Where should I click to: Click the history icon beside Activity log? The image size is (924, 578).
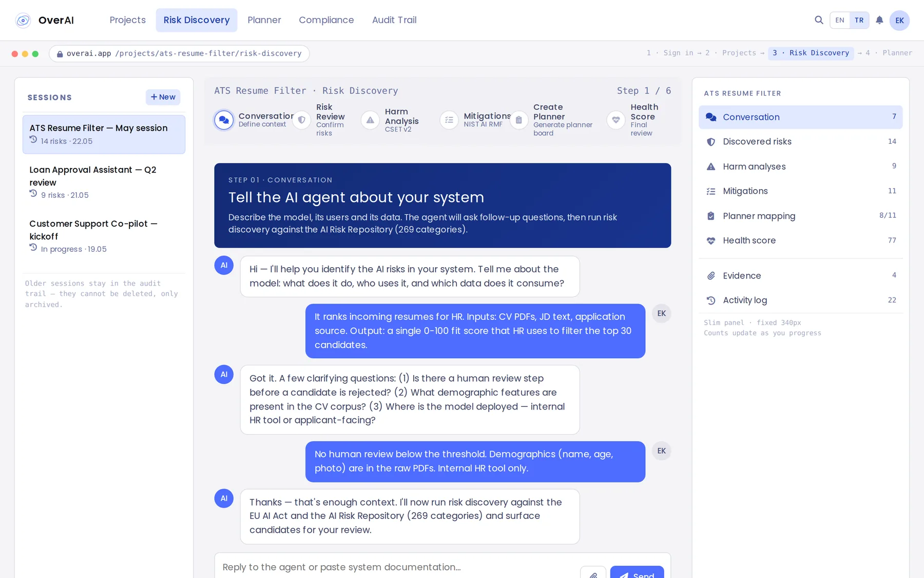pos(711,301)
